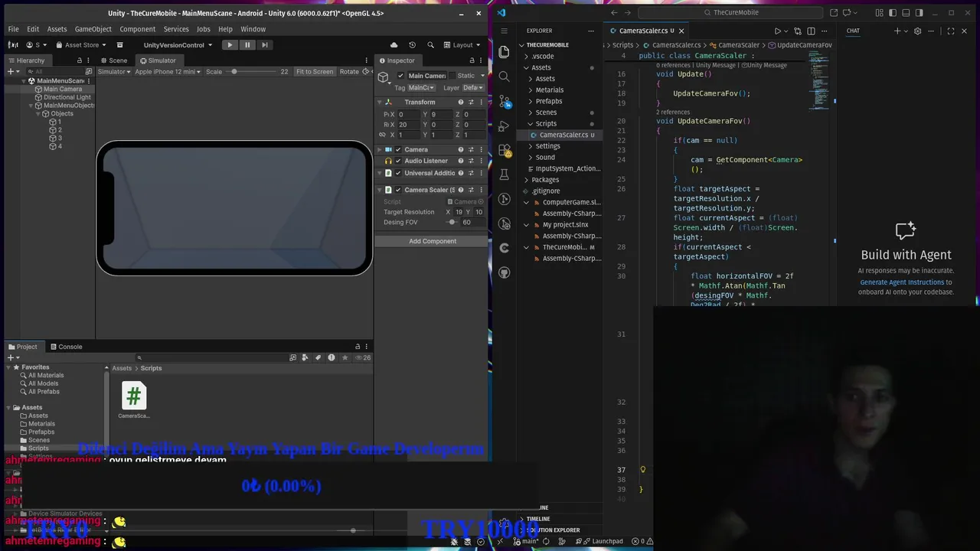Collapse the Transform component foldout
The image size is (980, 551).
(379, 103)
